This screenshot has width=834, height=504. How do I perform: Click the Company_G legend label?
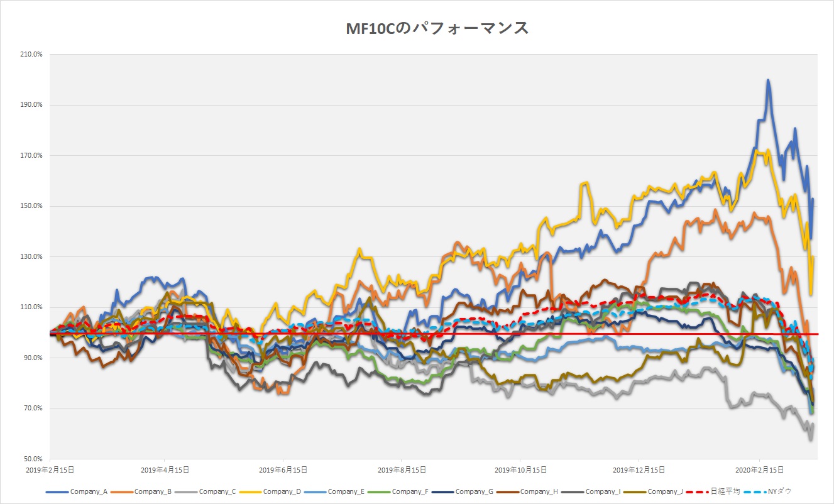click(475, 491)
